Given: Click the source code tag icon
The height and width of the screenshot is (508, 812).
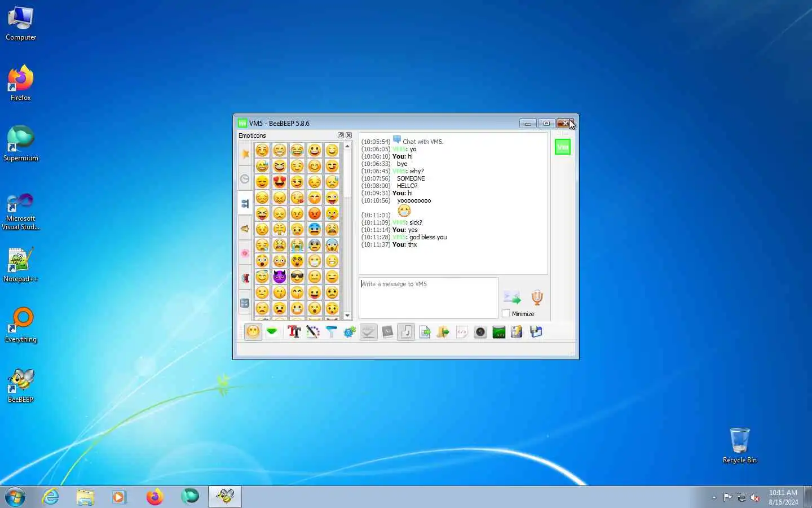Looking at the screenshot, I should pos(462,332).
